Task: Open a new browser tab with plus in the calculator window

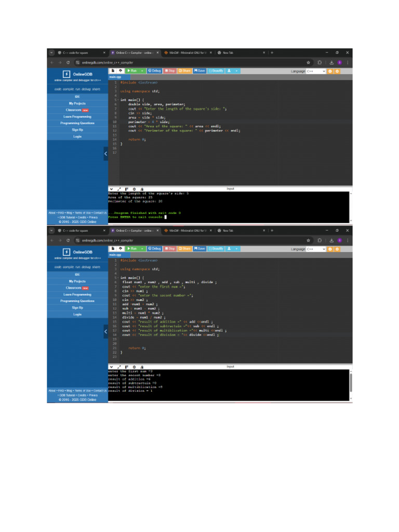Action: coord(272,230)
